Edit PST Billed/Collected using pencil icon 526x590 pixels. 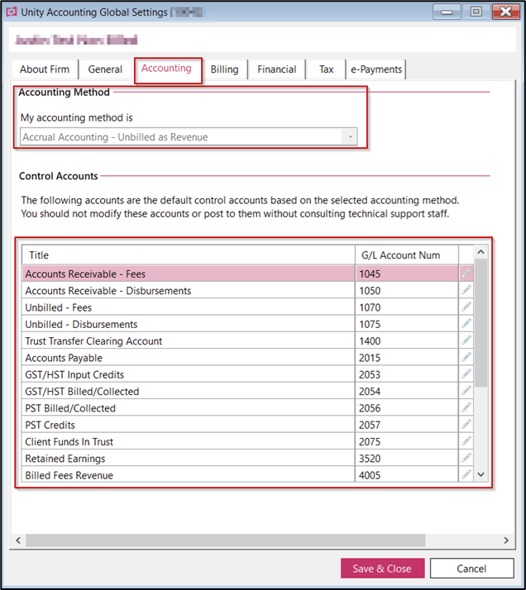(466, 408)
